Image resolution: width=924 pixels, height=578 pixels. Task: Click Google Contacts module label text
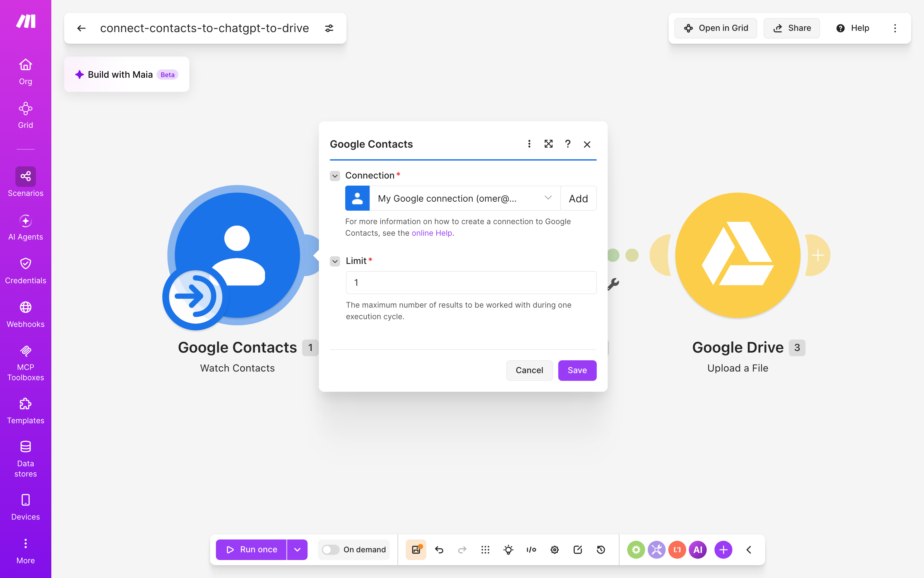point(237,347)
